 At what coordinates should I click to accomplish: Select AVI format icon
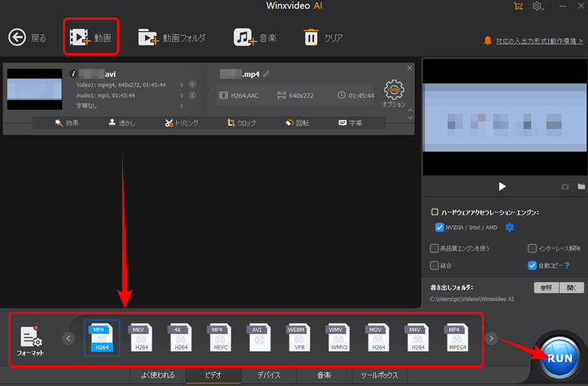(259, 338)
